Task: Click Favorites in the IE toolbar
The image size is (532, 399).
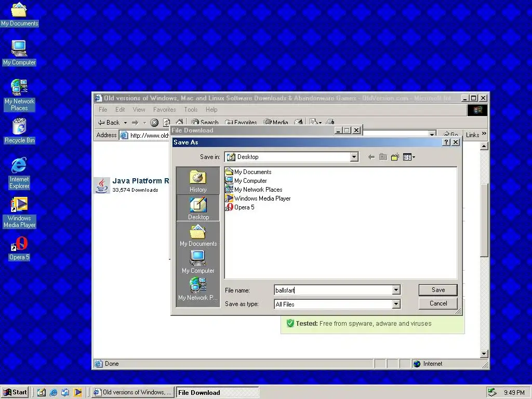Action: point(241,122)
